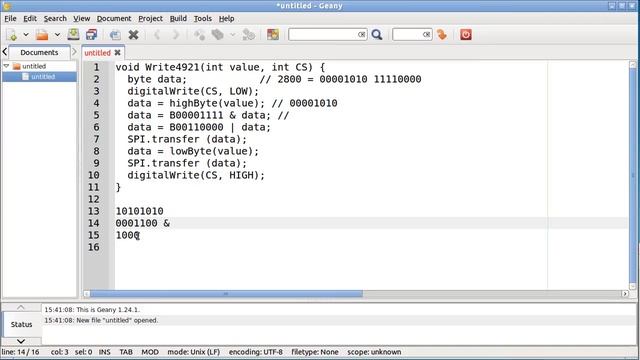Screen dimensions: 640x360
Task: Click "0001100 &" text on line 14
Action: 142,223
